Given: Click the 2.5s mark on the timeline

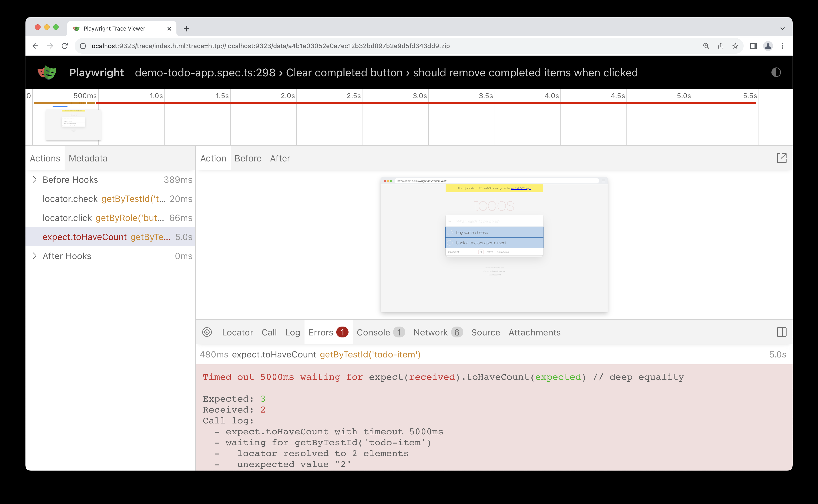Looking at the screenshot, I should coord(353,96).
